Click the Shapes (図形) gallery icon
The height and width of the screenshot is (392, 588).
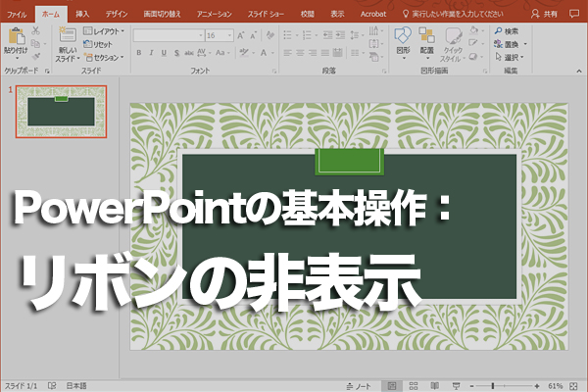pos(403,35)
